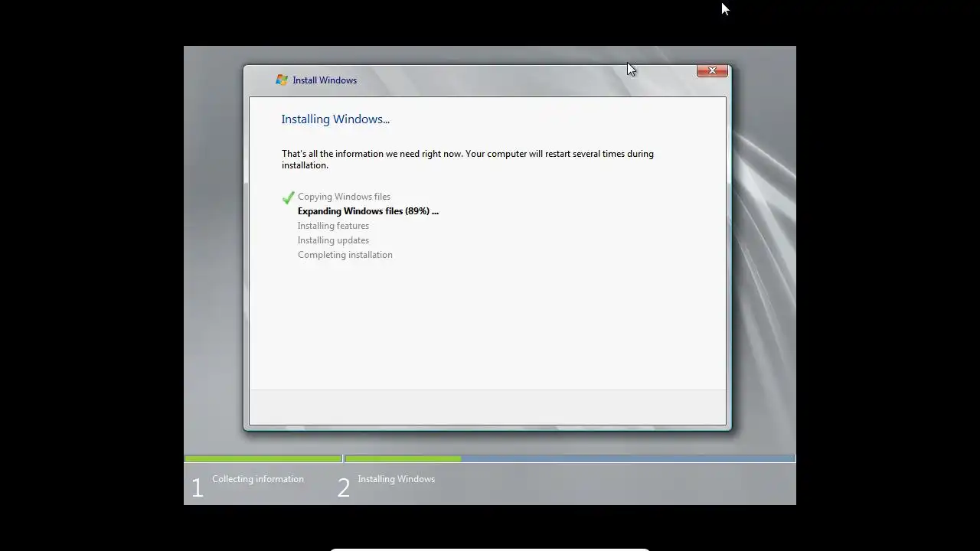
Task: Click the 'Completing installation' step
Action: coord(345,255)
